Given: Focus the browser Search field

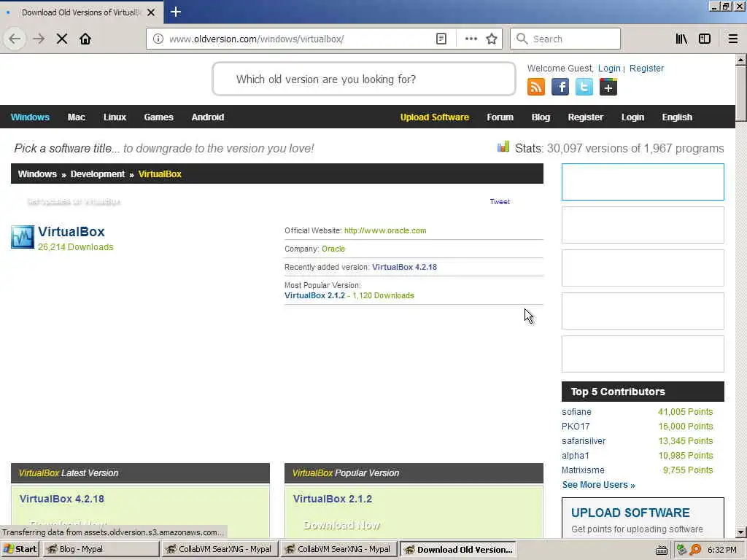Looking at the screenshot, I should coord(565,39).
